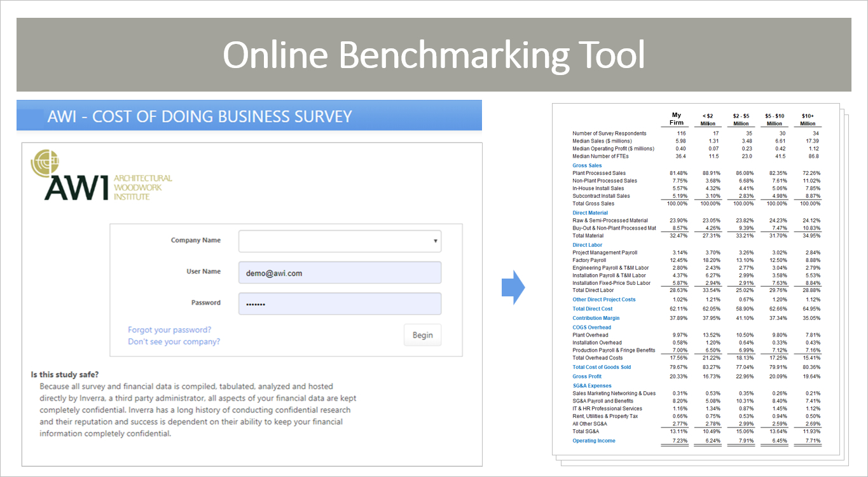868x477 pixels.
Task: Click the 'Gross Profit' heading
Action: 587,377
